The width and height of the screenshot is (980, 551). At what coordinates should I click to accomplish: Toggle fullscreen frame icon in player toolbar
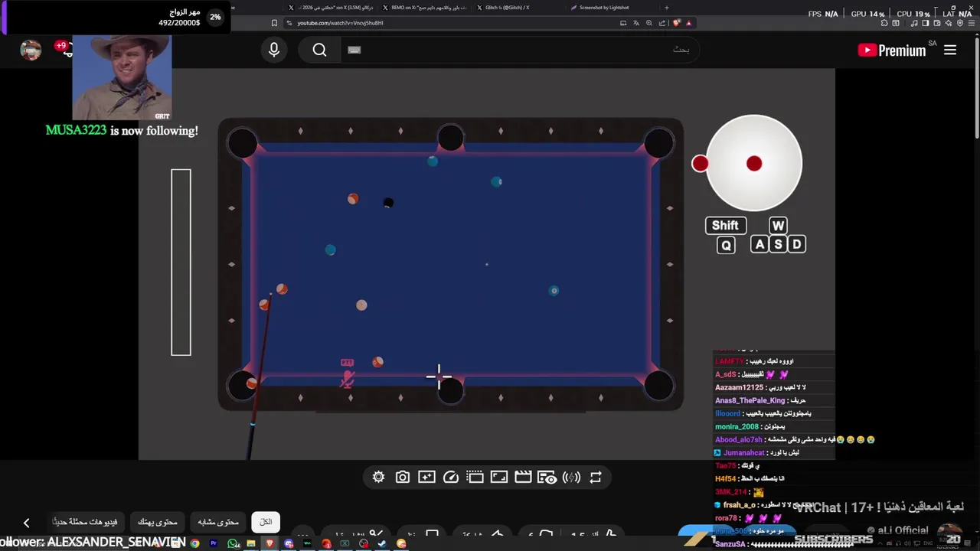point(499,477)
